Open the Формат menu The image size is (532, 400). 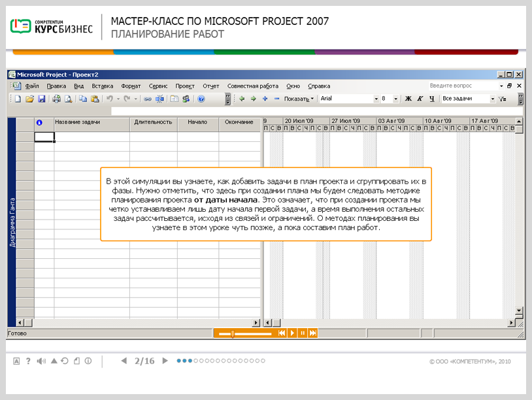point(131,86)
